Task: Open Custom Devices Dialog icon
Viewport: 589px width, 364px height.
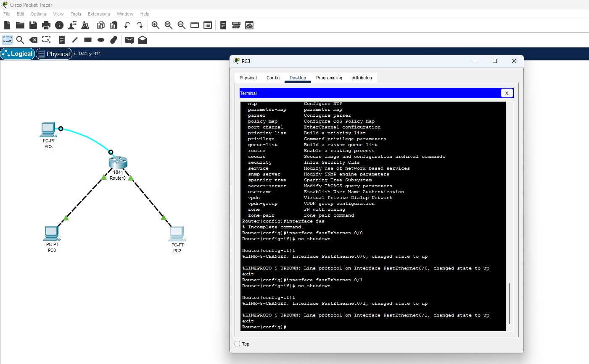Action: click(x=208, y=25)
